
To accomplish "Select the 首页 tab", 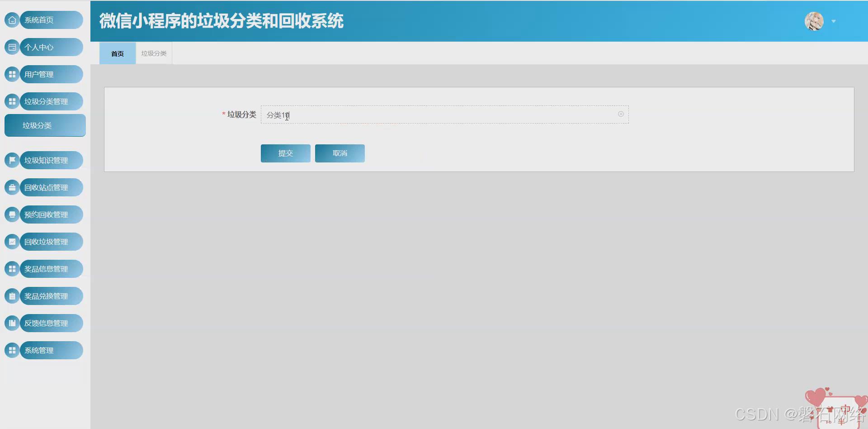I will tap(117, 53).
